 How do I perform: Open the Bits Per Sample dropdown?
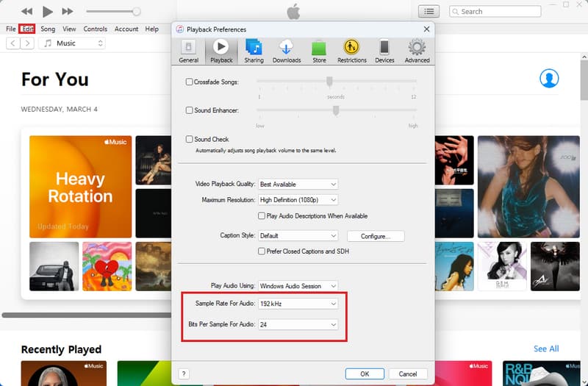(x=298, y=324)
